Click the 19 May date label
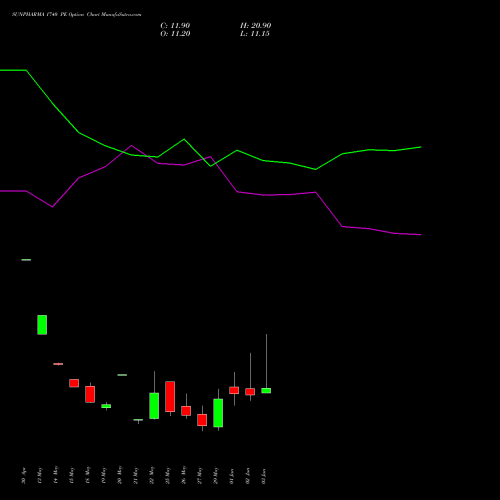Viewport: 500px width, 500px height. pyautogui.click(x=103, y=476)
